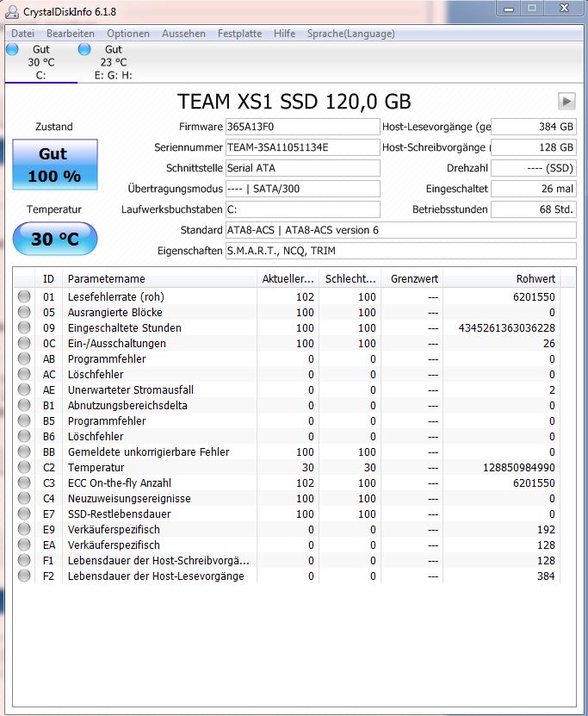Click the Eigenschaften field S.M.A.R.T., NCQ, TRIM
The image size is (588, 716).
400,250
